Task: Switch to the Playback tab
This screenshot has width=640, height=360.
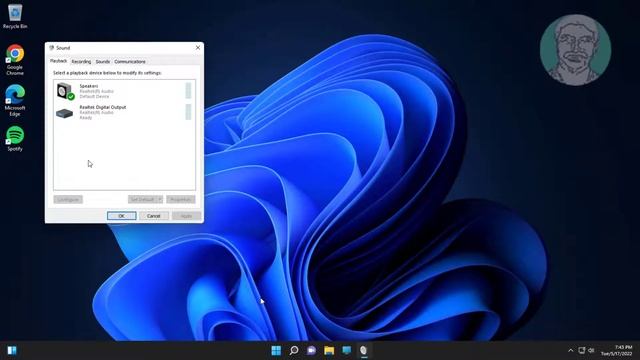Action: pos(58,61)
